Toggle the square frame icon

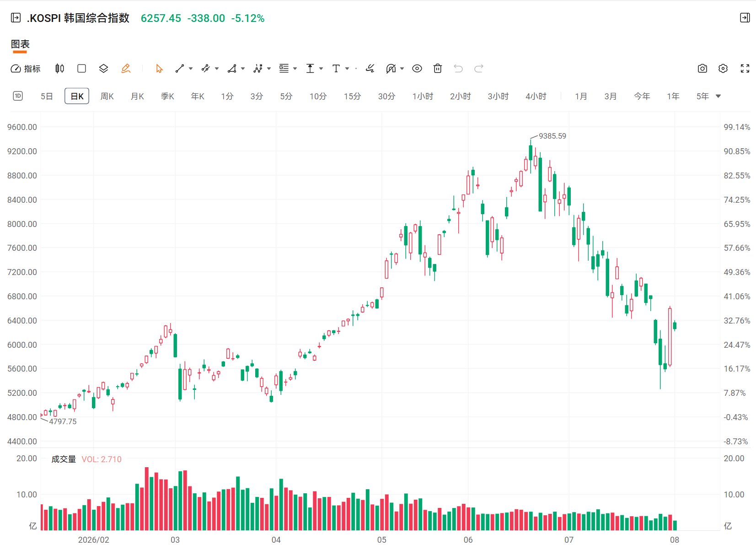point(82,69)
